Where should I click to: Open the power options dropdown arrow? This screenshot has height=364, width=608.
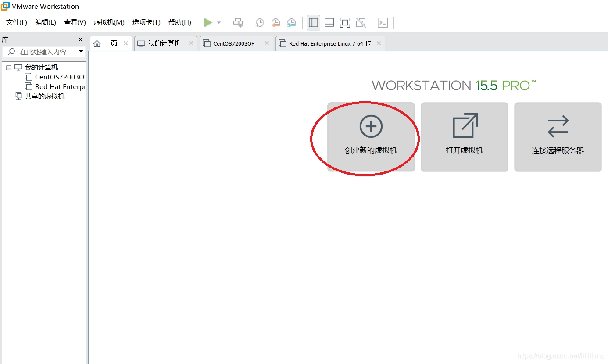[x=219, y=23]
